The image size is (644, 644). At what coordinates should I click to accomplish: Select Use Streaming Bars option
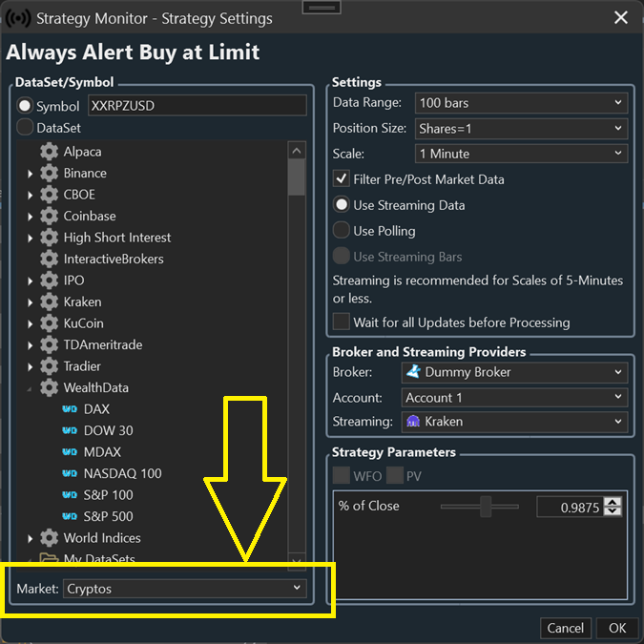coord(342,256)
